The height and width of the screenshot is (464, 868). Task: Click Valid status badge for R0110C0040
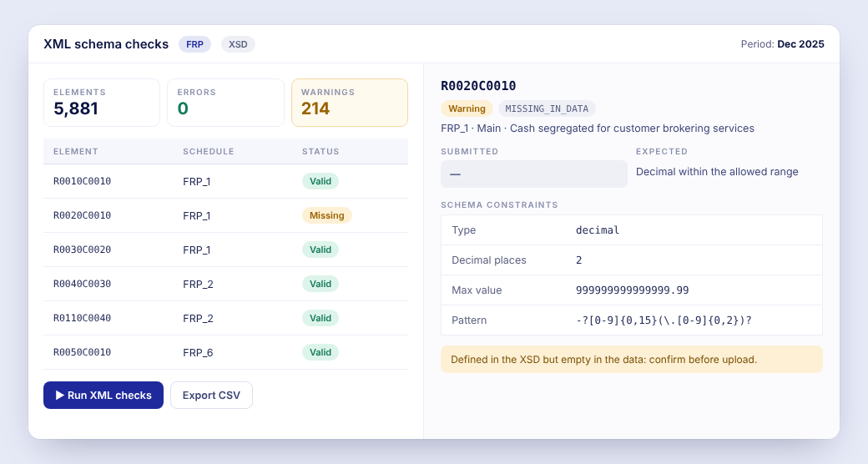tap(320, 319)
